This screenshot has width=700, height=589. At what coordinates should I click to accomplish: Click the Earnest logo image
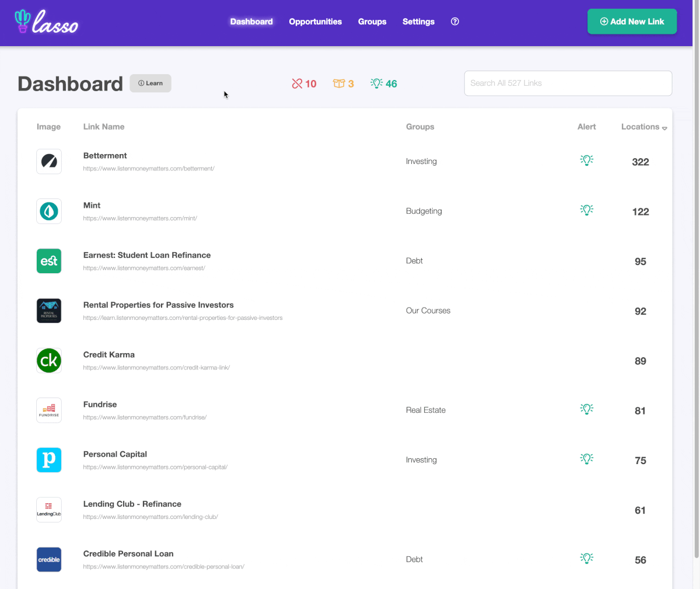(49, 261)
